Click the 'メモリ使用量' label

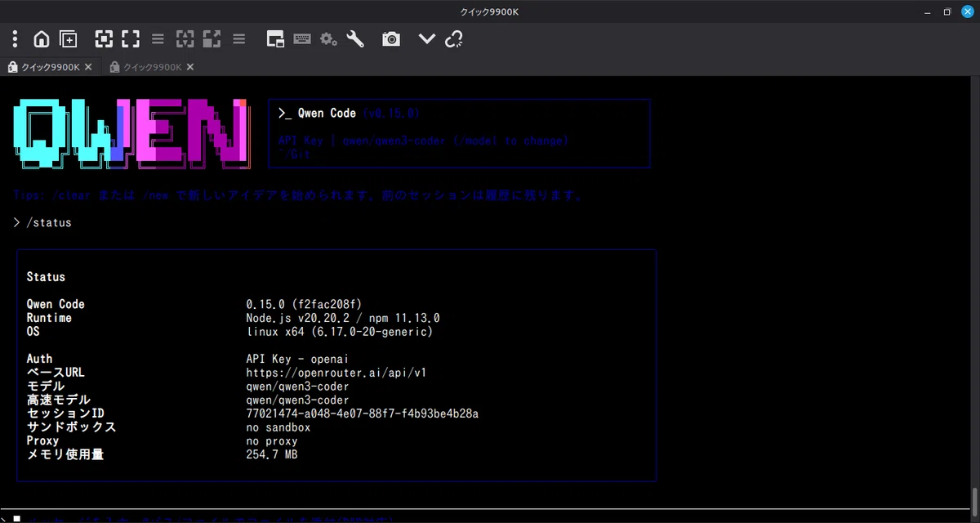coord(65,454)
